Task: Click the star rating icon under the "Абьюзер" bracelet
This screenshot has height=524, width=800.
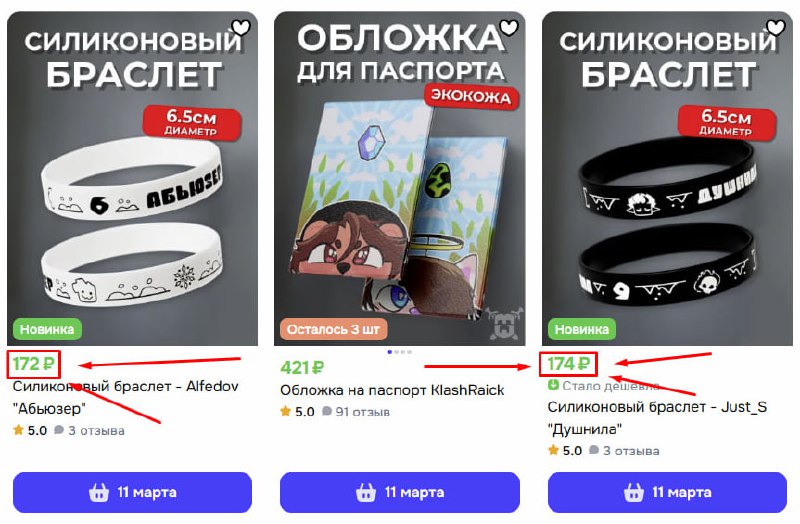Action: pos(19,430)
